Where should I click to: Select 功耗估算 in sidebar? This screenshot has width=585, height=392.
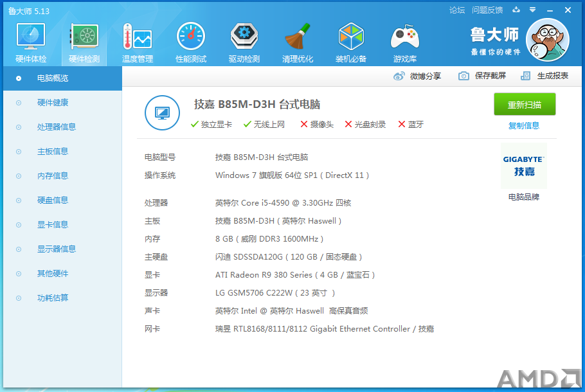[63, 298]
